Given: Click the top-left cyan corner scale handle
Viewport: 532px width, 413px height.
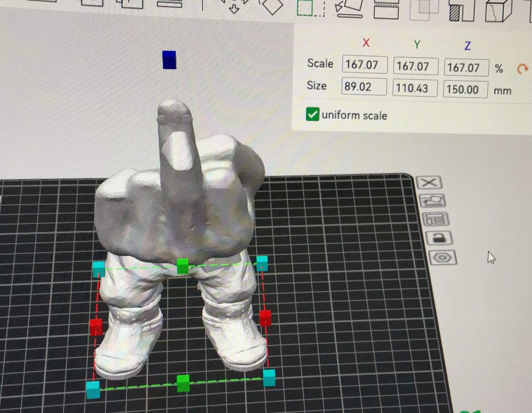Looking at the screenshot, I should pos(99,269).
